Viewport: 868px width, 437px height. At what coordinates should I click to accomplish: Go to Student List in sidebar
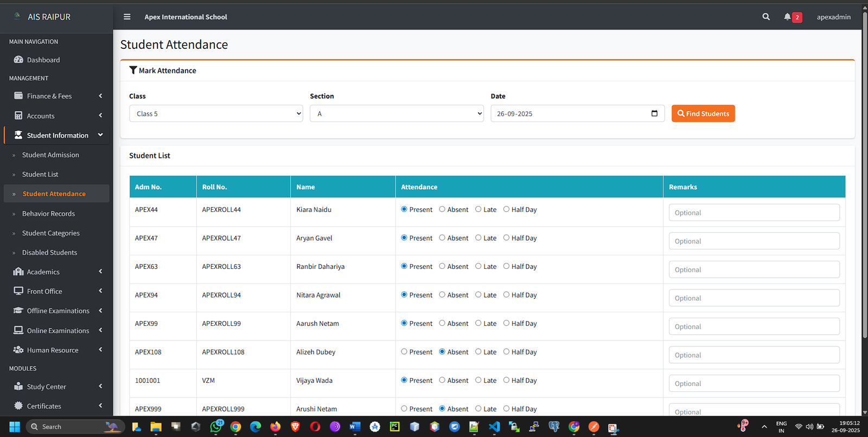click(x=40, y=174)
